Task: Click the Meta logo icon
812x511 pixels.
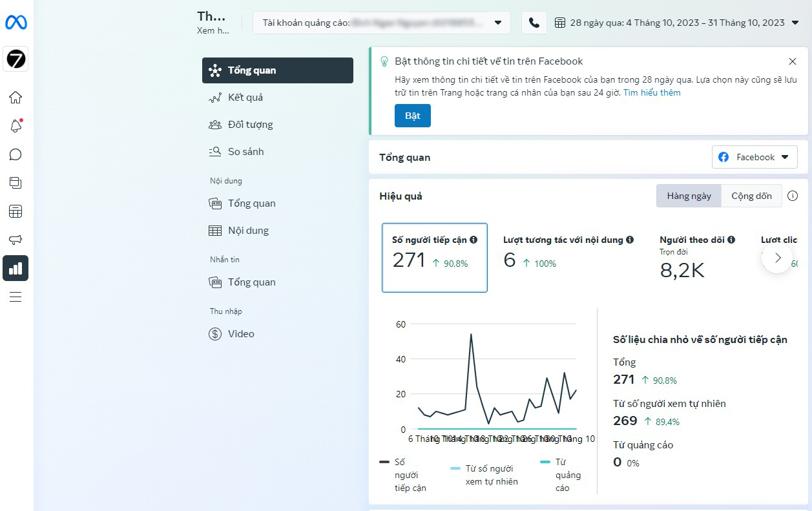Action: click(x=16, y=23)
